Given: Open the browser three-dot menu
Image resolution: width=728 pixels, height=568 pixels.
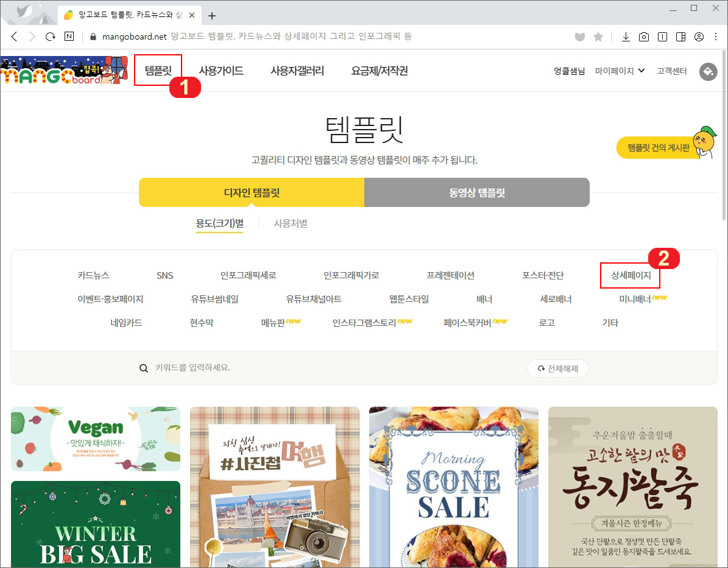Looking at the screenshot, I should coord(716,37).
